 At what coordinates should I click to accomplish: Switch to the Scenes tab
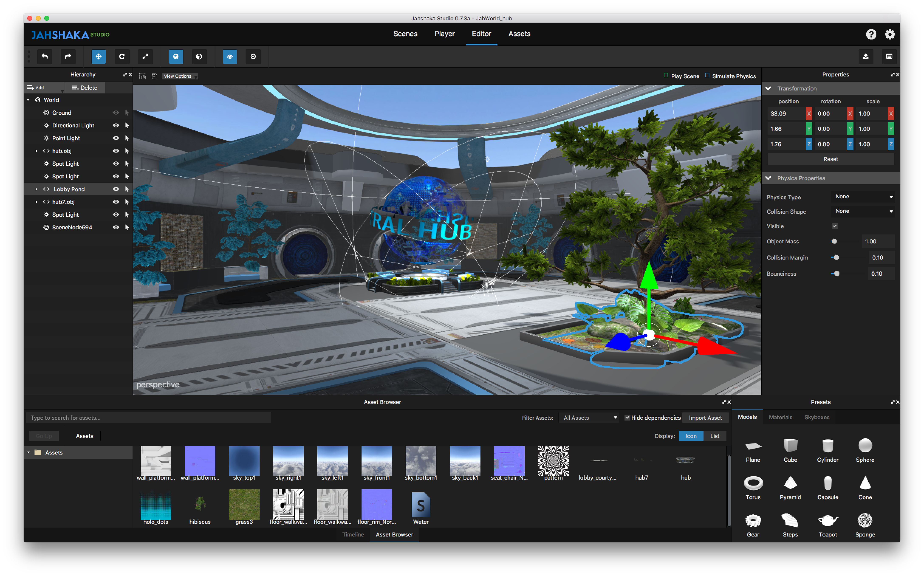405,34
